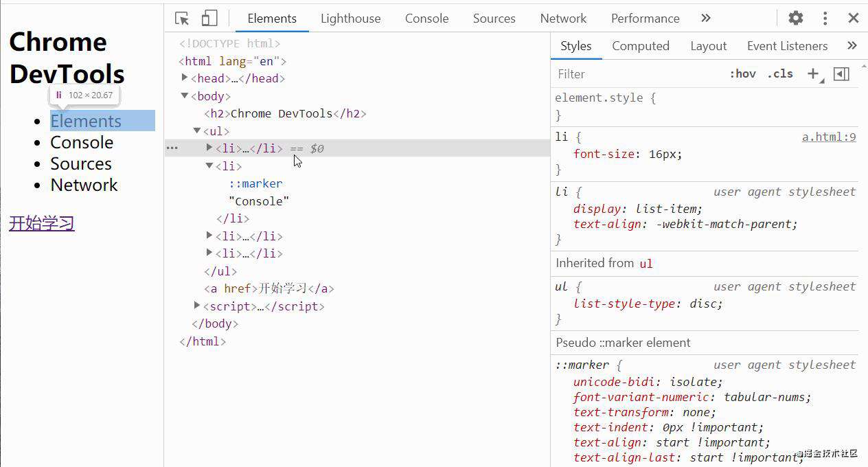Image resolution: width=868 pixels, height=467 pixels.
Task: Switch to the Lighthouse tab
Action: (350, 19)
